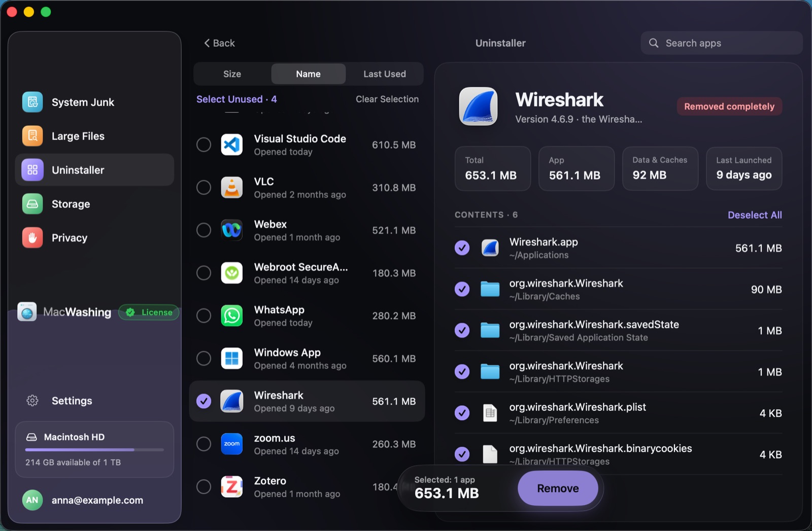This screenshot has width=812, height=531.
Task: Select the Storage icon in sidebar
Action: click(x=32, y=204)
